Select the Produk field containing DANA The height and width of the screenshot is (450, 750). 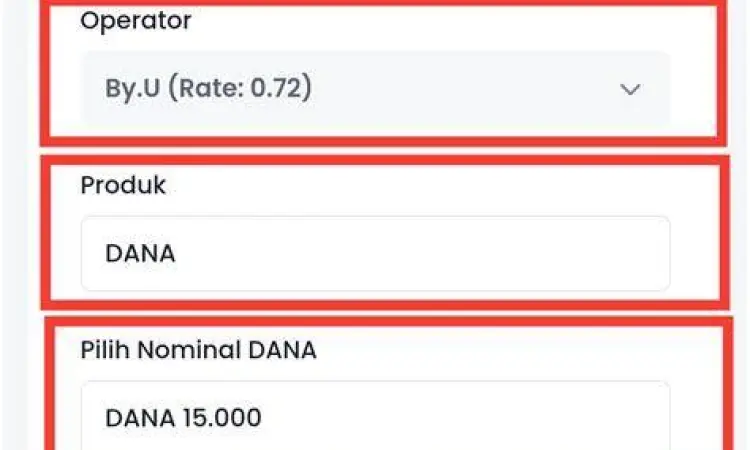(x=375, y=254)
